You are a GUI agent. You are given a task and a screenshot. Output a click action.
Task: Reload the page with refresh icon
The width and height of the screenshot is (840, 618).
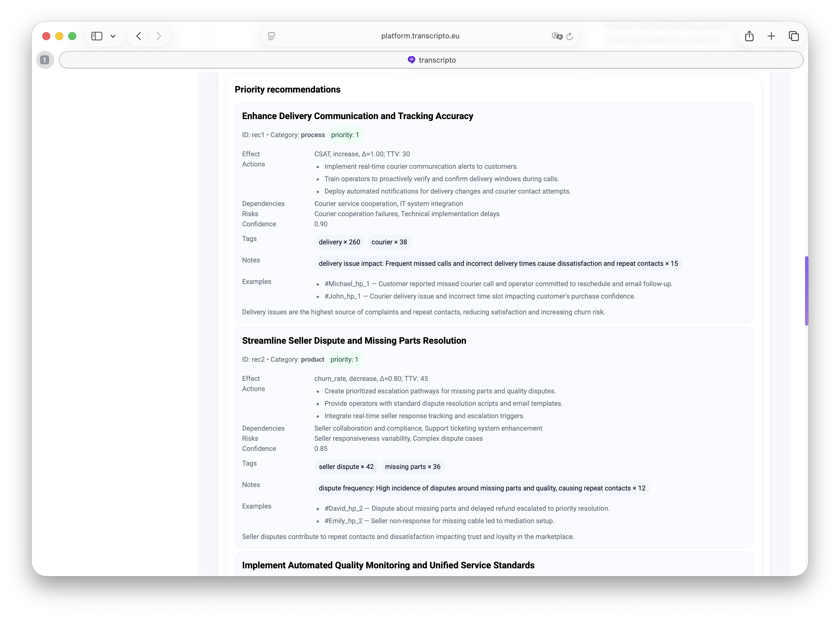coord(569,36)
